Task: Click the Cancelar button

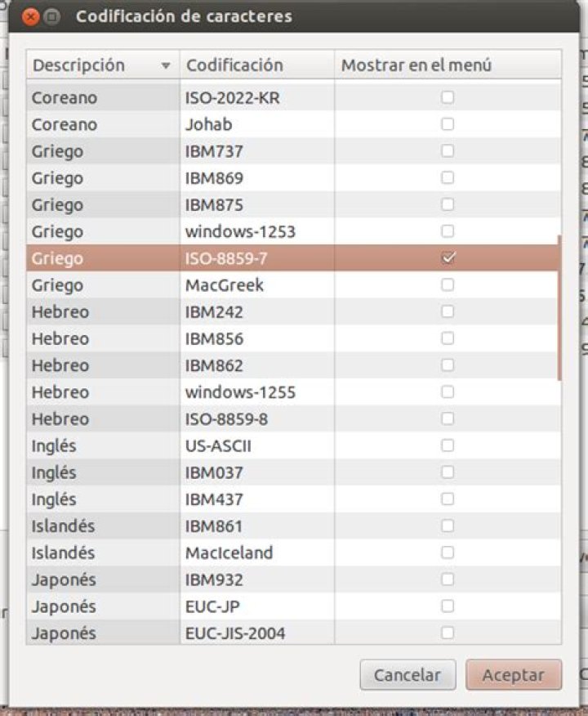Action: pos(408,674)
